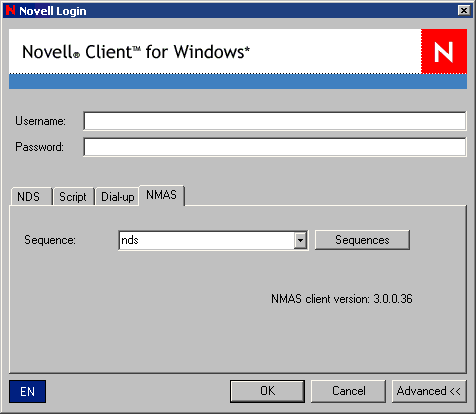Click the EN language indicator
Screen dimensions: 476x414
coord(27,392)
